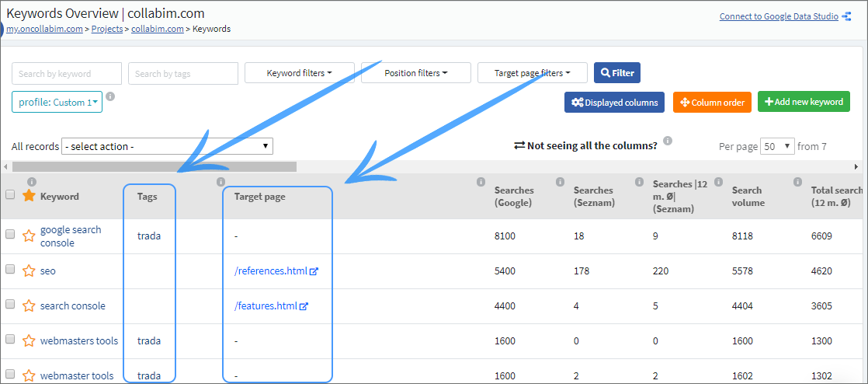Screen dimensions: 868x384
Task: Open the external link icon beside /features.html
Action: coord(304,305)
